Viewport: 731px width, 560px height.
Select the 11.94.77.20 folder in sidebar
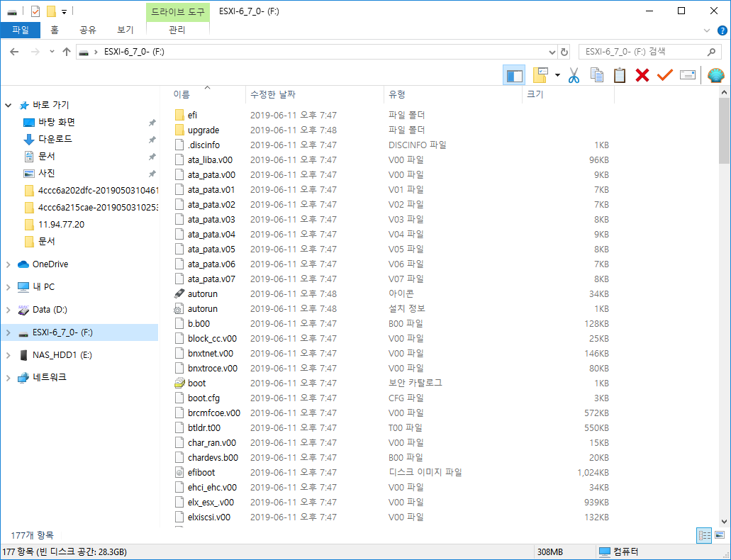click(x=61, y=224)
